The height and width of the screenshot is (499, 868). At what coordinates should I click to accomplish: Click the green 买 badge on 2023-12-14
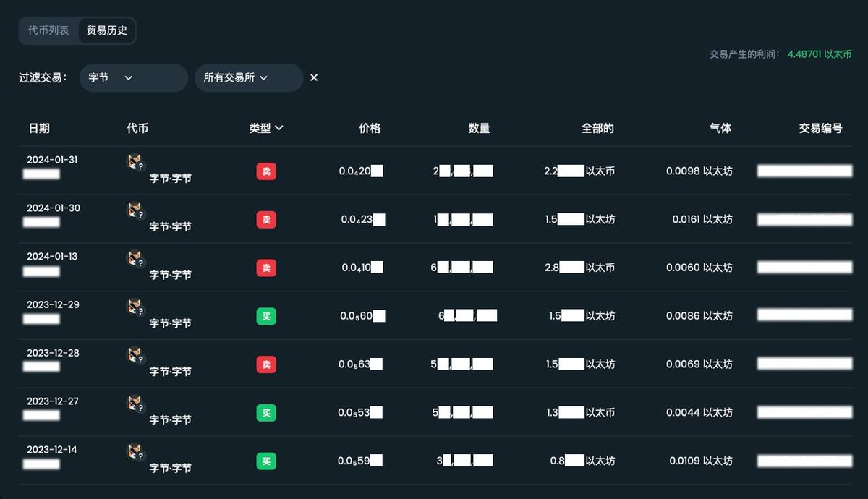point(266,461)
